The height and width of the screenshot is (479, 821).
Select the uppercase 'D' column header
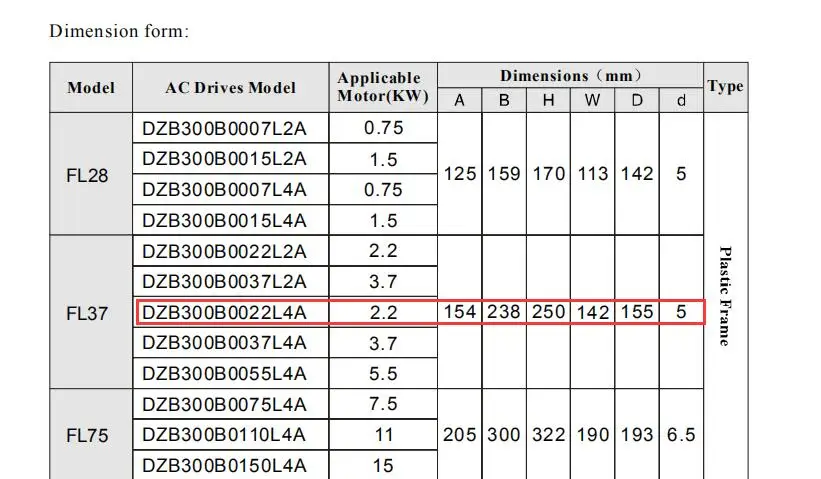click(637, 100)
